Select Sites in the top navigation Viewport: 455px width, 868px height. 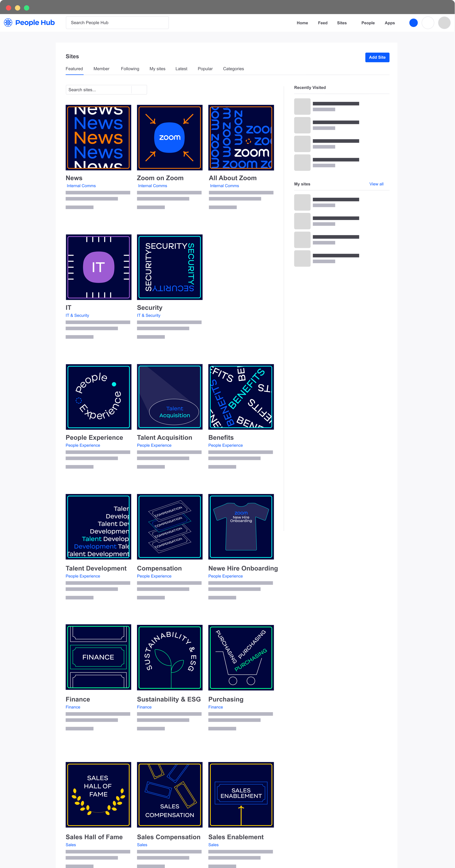342,23
